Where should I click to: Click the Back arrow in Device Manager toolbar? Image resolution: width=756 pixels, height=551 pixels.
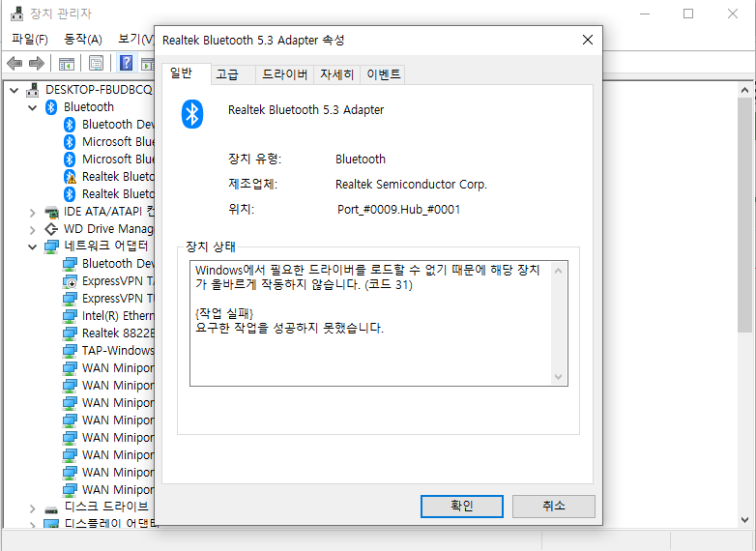coord(15,63)
